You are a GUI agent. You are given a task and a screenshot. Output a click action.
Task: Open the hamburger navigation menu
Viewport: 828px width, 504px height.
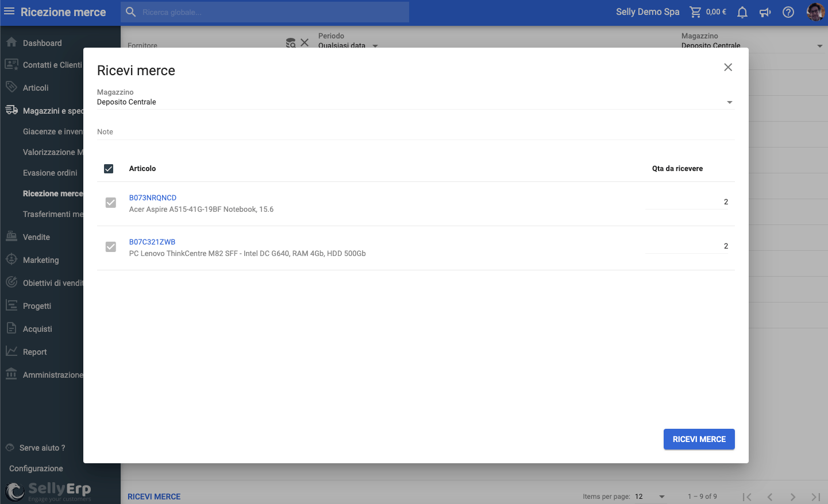tap(9, 11)
